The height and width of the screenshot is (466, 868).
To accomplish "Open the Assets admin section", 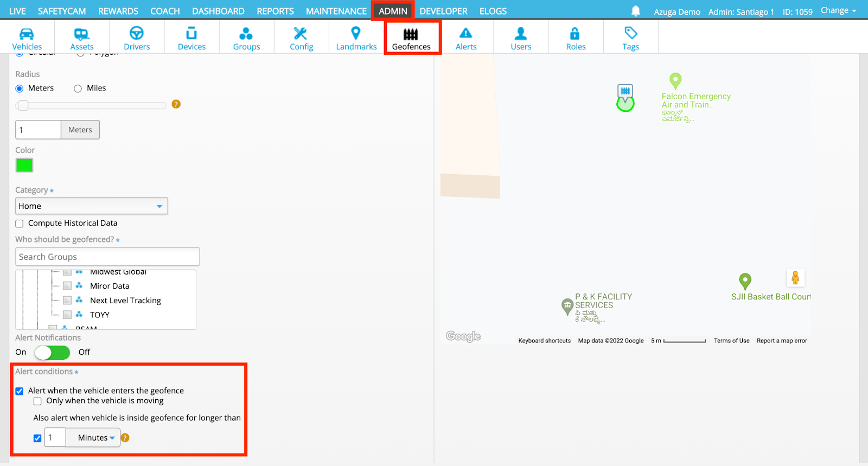I will (x=82, y=37).
